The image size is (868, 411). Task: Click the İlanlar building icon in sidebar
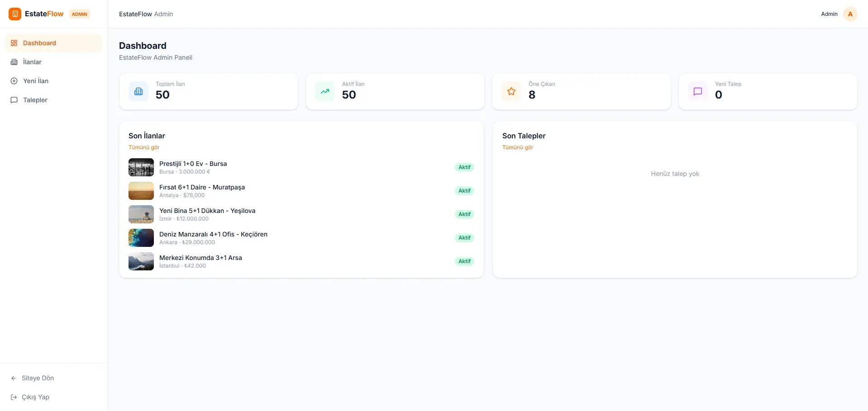(14, 62)
